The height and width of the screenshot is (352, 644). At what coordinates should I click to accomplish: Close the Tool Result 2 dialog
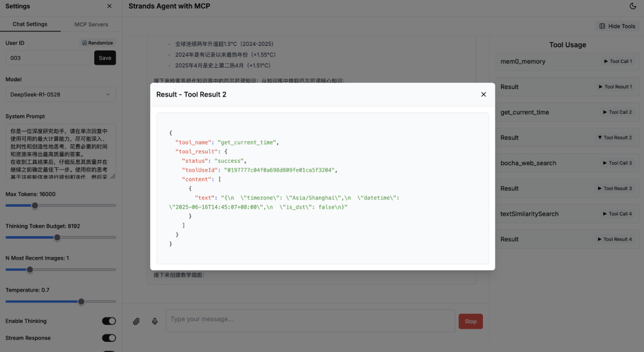point(484,94)
